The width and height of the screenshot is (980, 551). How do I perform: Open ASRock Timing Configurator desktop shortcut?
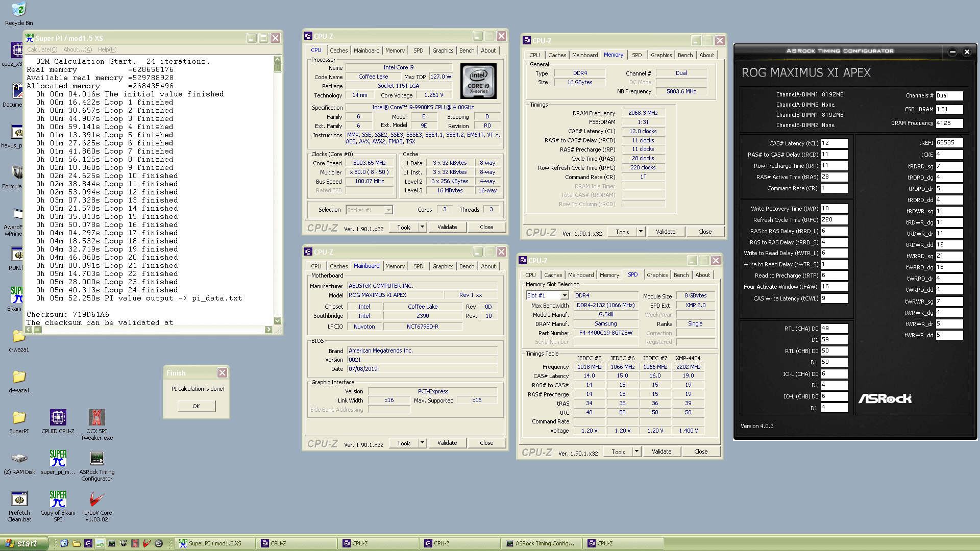coord(96,459)
